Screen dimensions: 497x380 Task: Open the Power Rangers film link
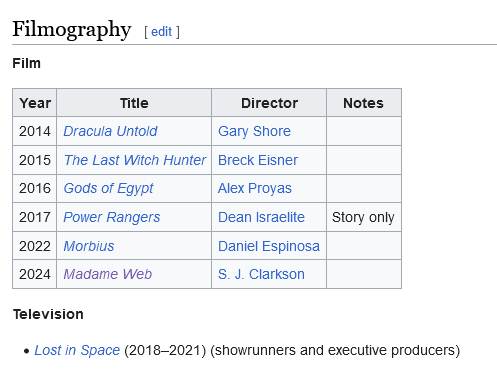(x=112, y=217)
